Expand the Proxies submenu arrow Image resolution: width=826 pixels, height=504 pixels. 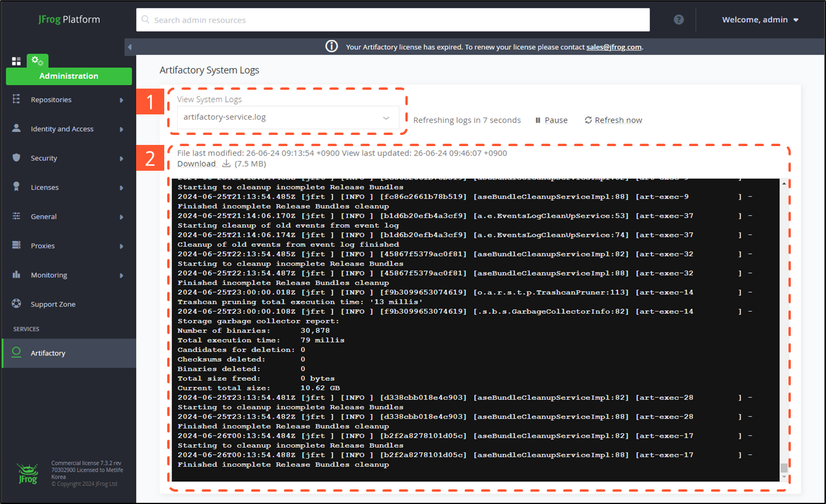121,246
